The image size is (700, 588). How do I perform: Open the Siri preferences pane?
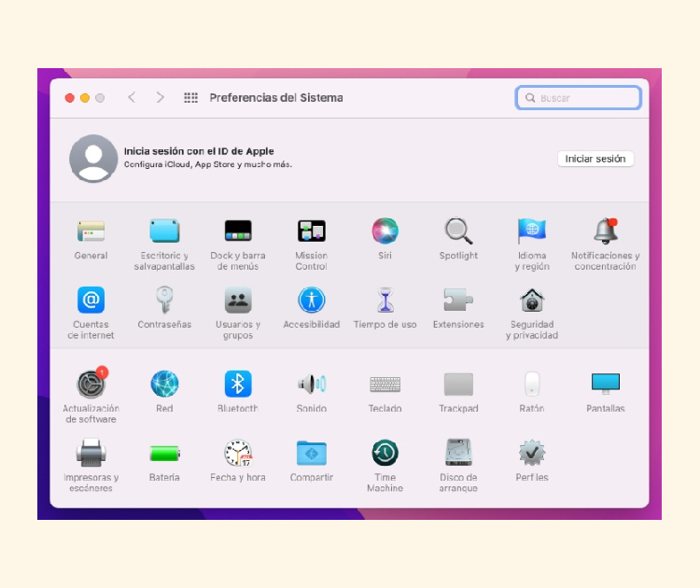point(385,231)
